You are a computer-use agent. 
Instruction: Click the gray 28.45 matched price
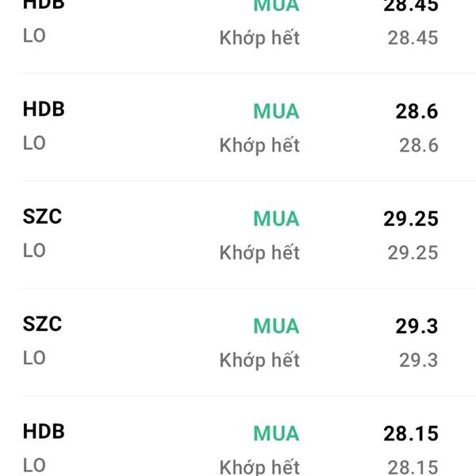click(x=413, y=37)
